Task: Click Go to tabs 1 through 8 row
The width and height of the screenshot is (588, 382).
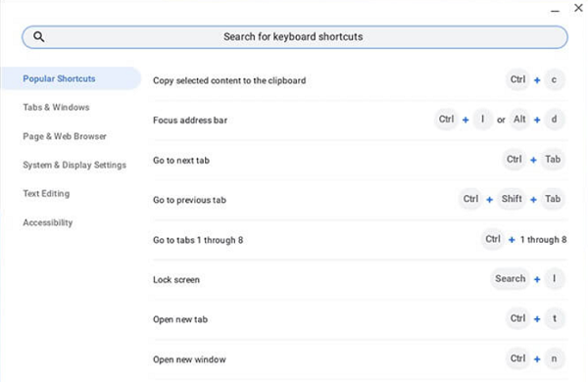Action: tap(360, 240)
